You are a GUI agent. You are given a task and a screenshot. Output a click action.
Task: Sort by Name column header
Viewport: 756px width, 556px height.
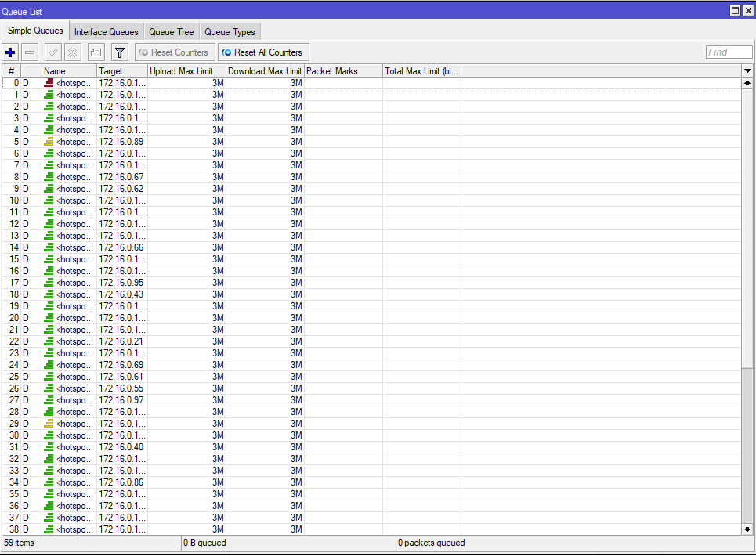coord(69,70)
